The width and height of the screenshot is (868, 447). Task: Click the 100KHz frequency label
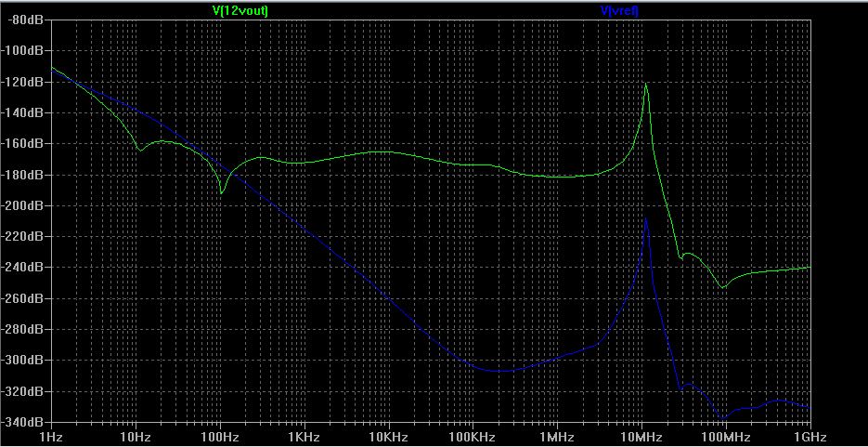click(473, 438)
